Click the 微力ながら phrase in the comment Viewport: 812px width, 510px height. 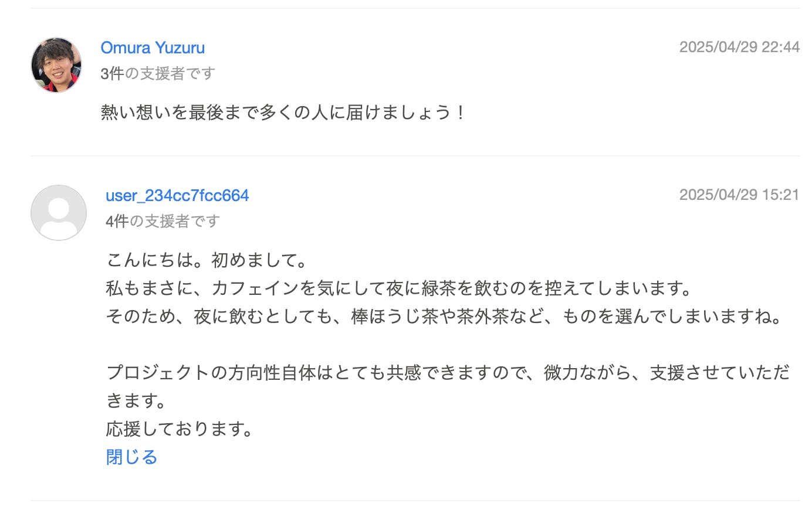click(587, 372)
